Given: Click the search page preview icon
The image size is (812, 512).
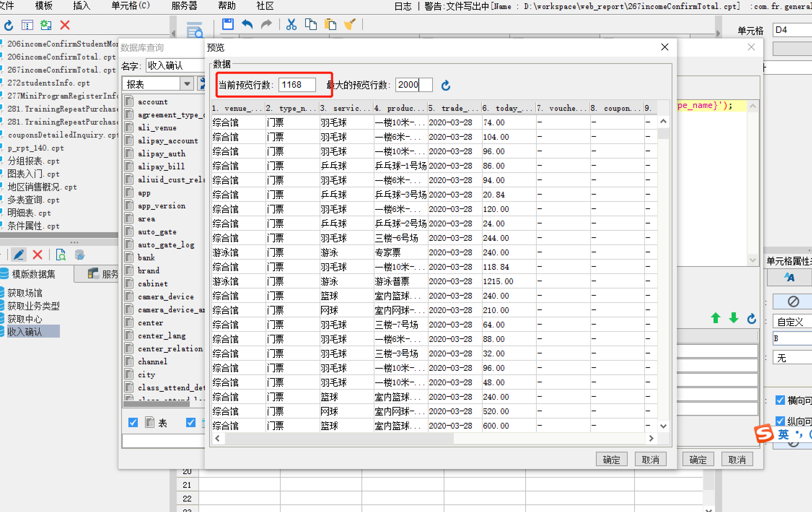Looking at the screenshot, I should 194,30.
